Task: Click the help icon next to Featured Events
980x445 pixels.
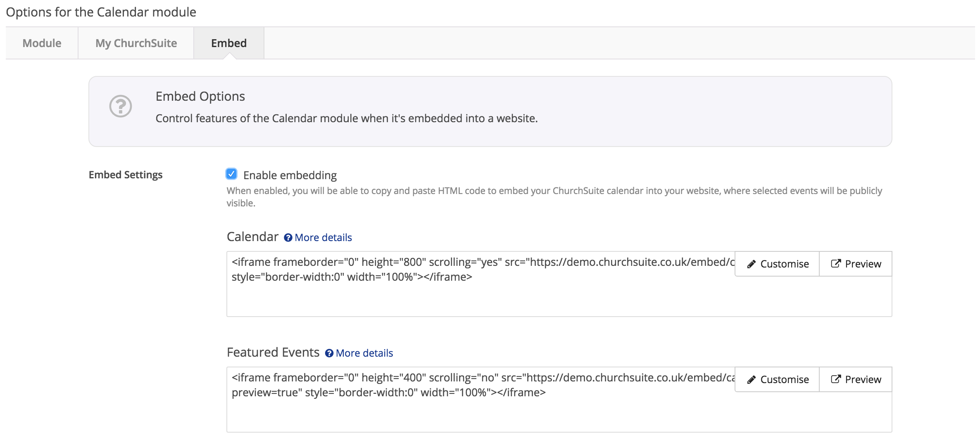Action: 329,353
